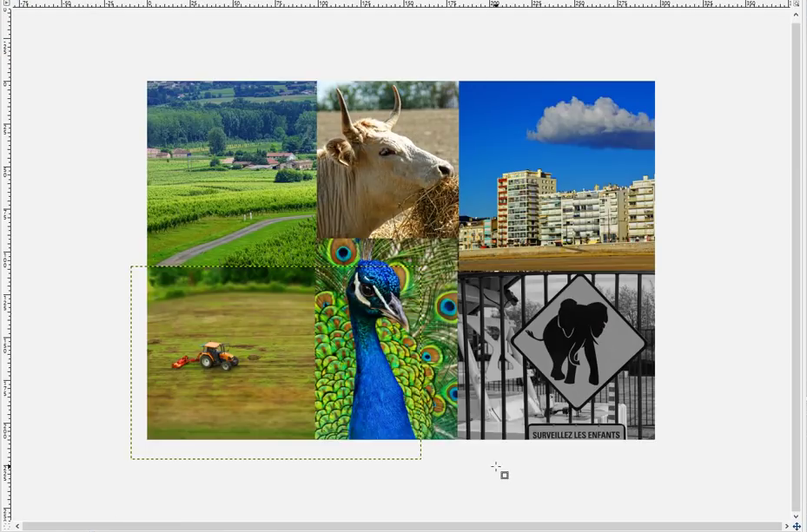Viewport: 807px width, 532px height.
Task: Click the orange tractor in the field
Action: (215, 356)
